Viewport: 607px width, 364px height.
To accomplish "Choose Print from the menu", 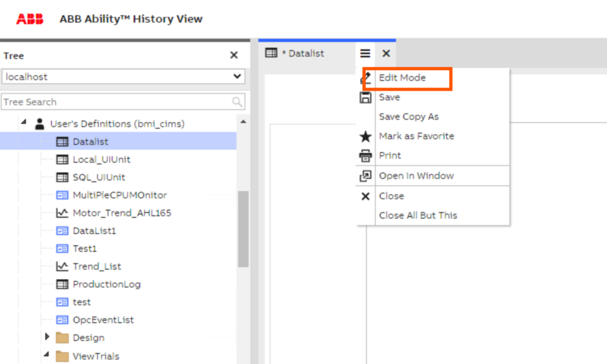I will tap(390, 155).
